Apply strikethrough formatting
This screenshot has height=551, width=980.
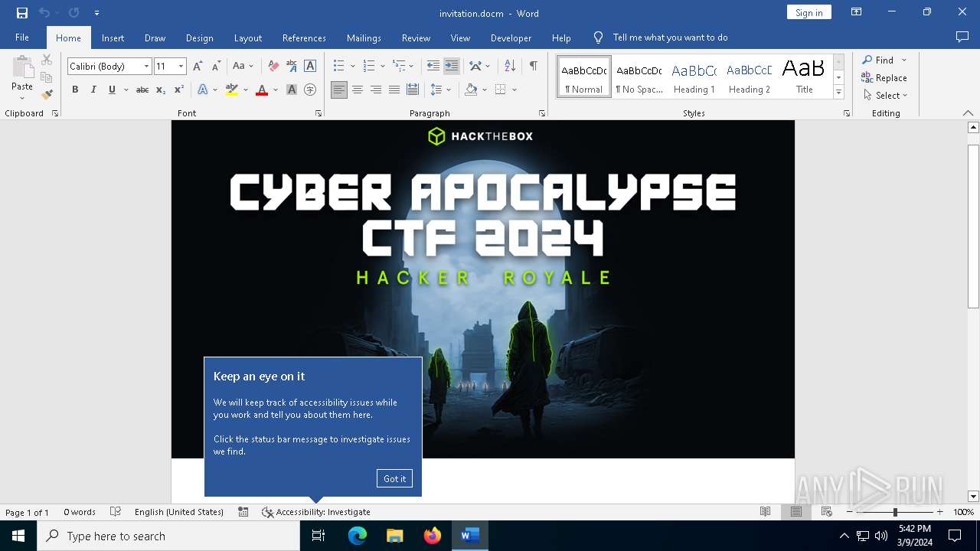pos(142,90)
